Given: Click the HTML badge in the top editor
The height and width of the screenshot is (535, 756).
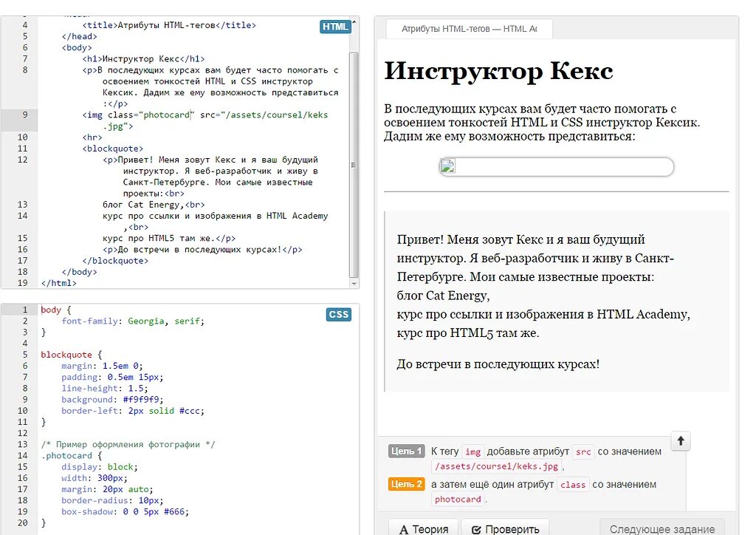Looking at the screenshot, I should point(335,27).
